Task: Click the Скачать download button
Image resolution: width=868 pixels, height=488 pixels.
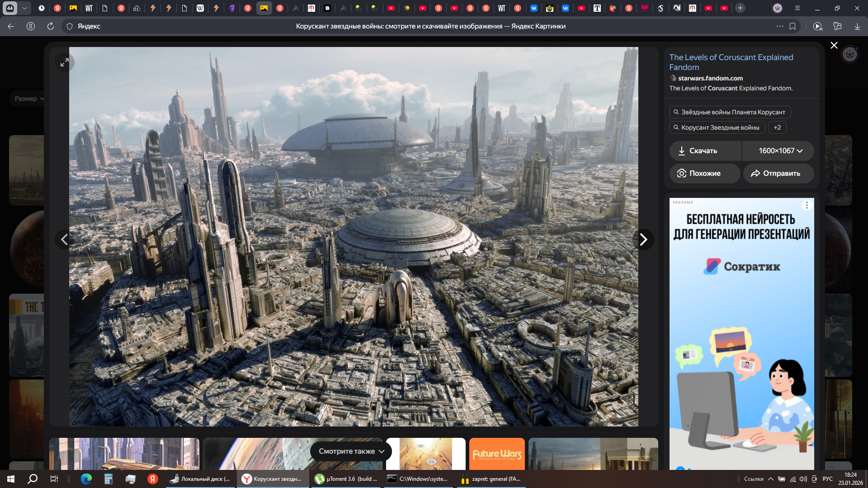Action: click(x=705, y=151)
